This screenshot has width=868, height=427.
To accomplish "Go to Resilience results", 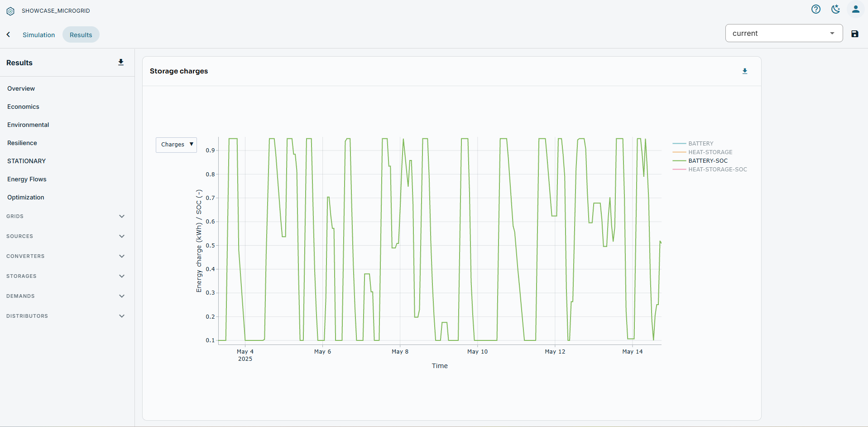I will pyautogui.click(x=22, y=143).
